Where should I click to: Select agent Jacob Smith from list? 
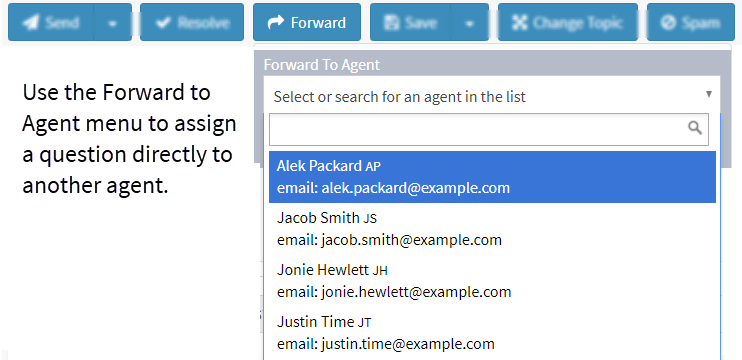pyautogui.click(x=492, y=228)
